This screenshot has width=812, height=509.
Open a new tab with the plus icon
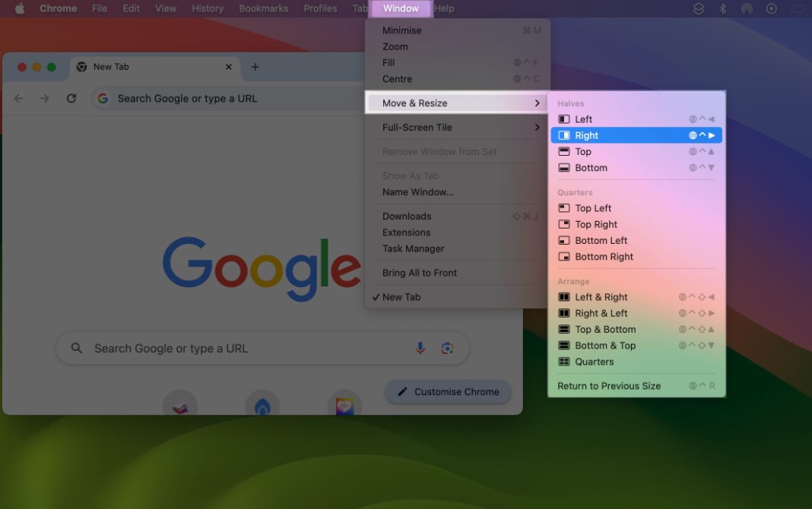tap(255, 67)
